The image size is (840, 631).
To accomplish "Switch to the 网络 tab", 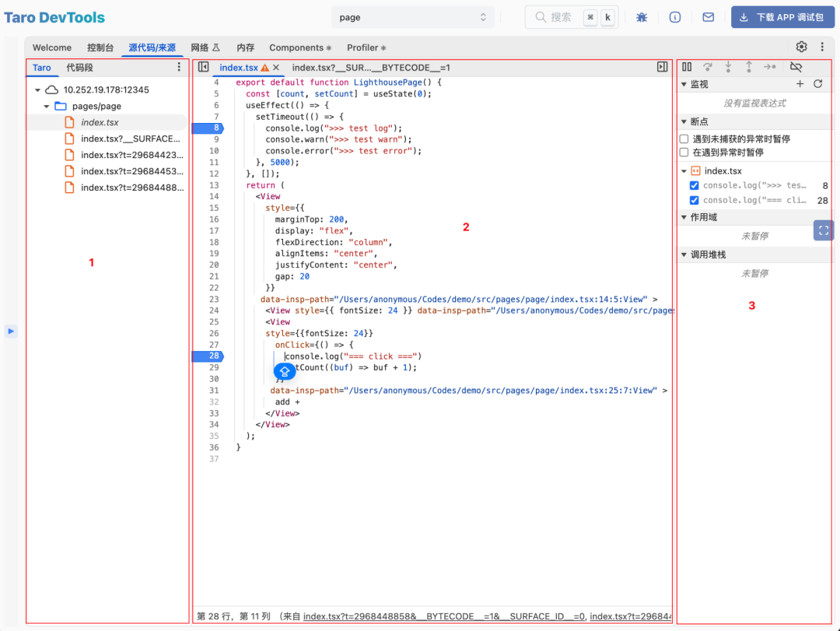I will (x=205, y=47).
